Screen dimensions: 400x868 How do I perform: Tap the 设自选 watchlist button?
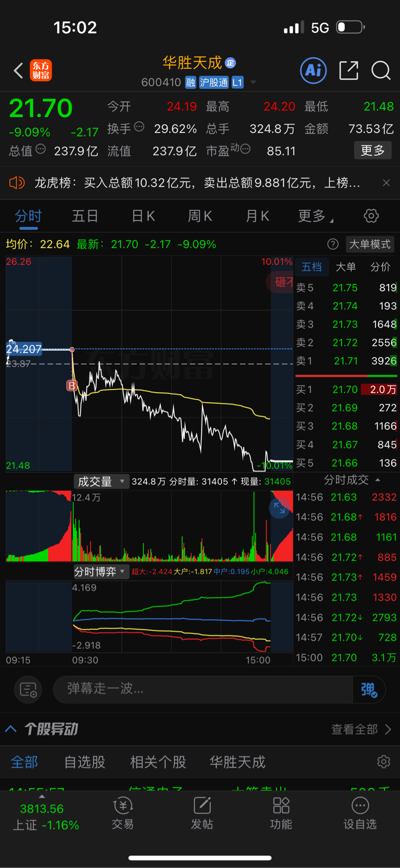360,813
